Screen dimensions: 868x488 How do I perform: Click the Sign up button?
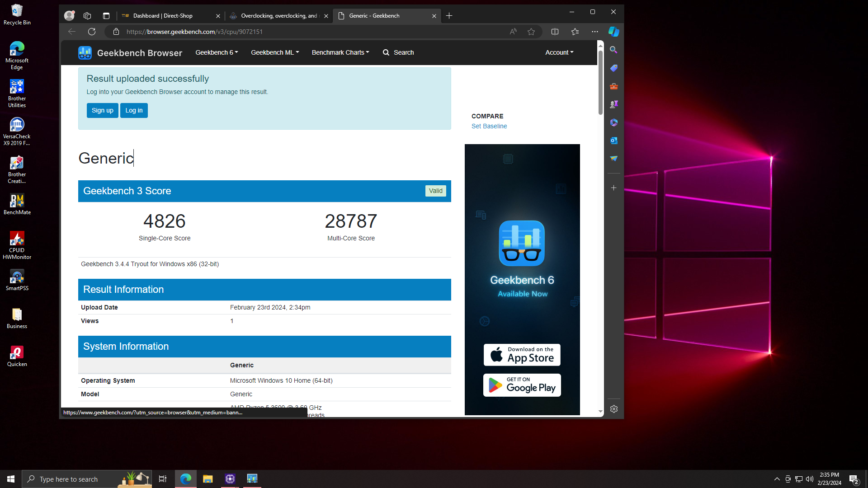(x=103, y=110)
